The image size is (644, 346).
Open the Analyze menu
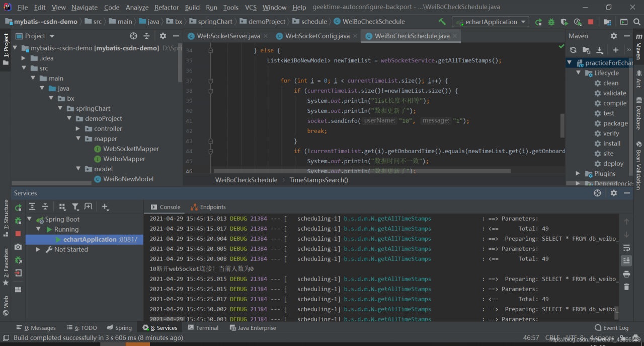[x=137, y=8]
